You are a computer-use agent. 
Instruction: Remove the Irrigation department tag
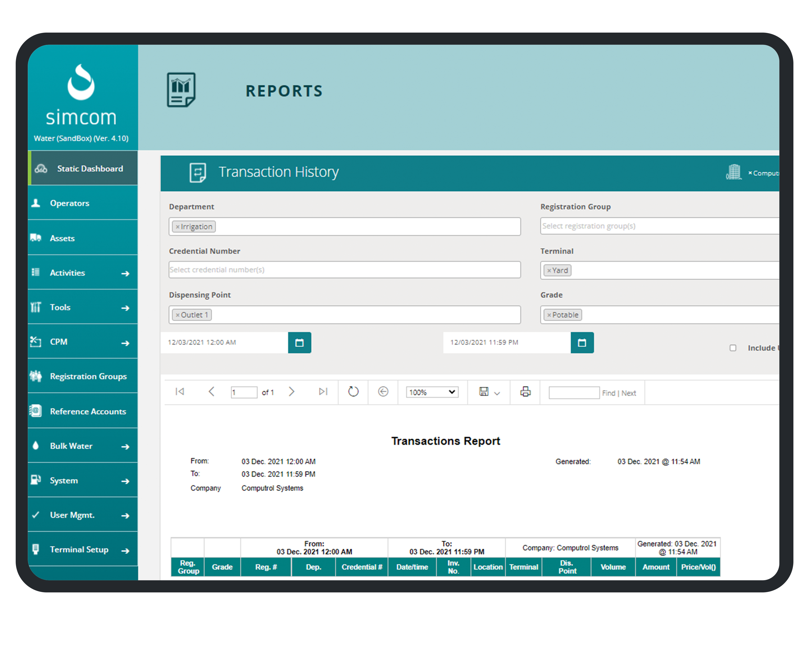177,227
